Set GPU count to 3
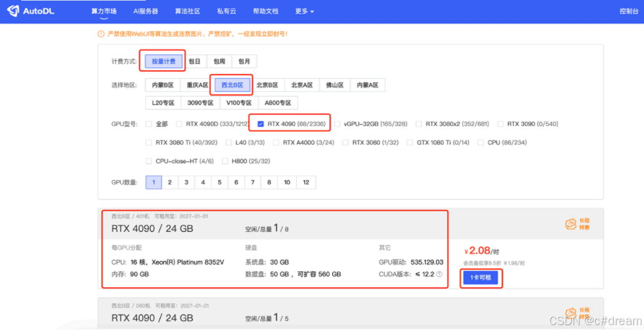The width and height of the screenshot is (644, 332). coord(186,182)
